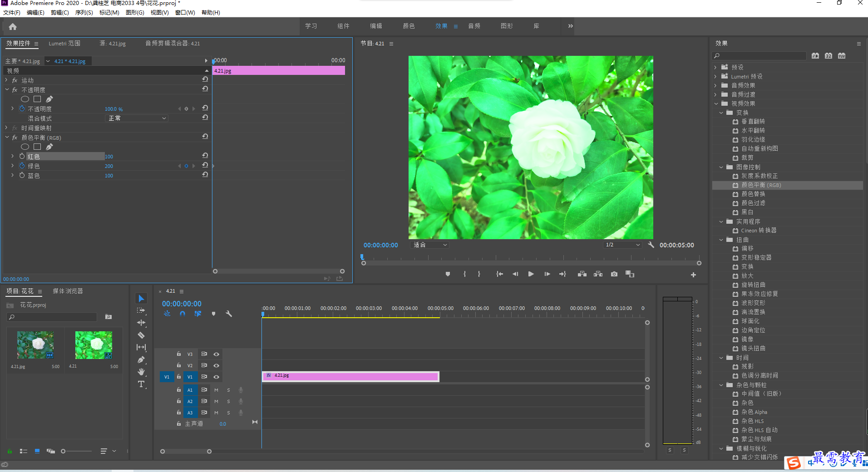Toggle fx on 颜色平衡 (RGB) effect
Image resolution: width=868 pixels, height=472 pixels.
15,138
